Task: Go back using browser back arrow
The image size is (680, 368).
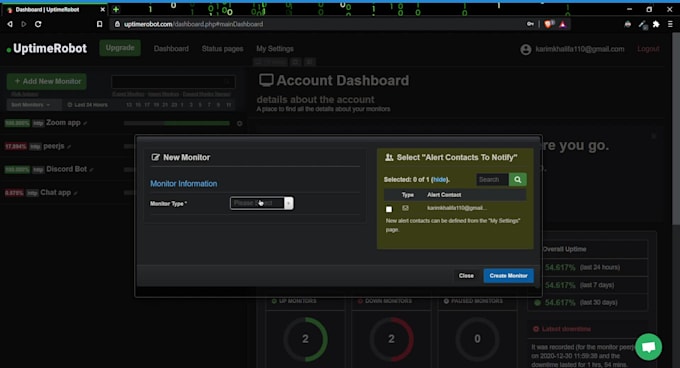Action: [x=10, y=24]
